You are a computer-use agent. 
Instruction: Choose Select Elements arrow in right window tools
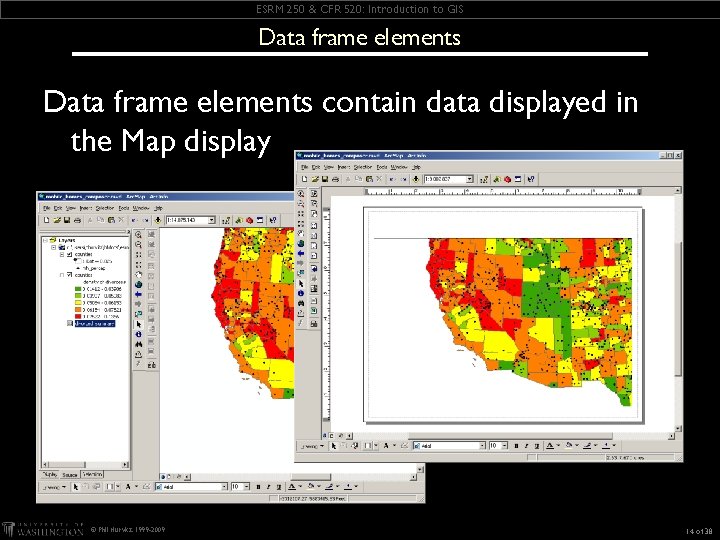click(301, 283)
